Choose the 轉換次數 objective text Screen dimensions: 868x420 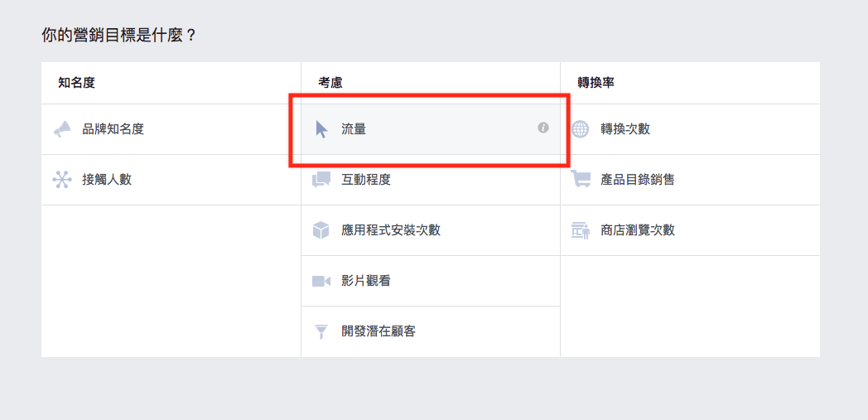625,129
